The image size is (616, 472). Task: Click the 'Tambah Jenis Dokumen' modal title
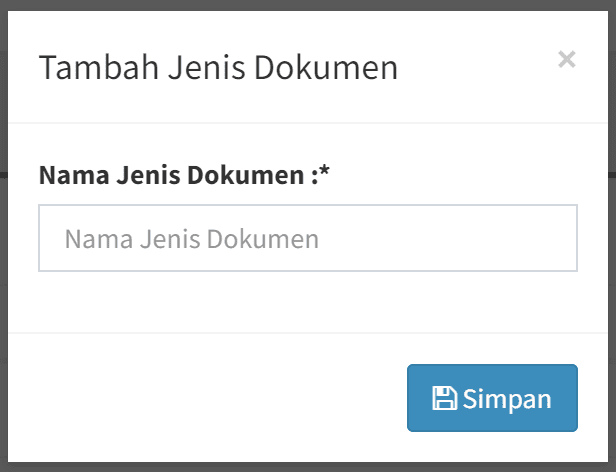coord(218,68)
